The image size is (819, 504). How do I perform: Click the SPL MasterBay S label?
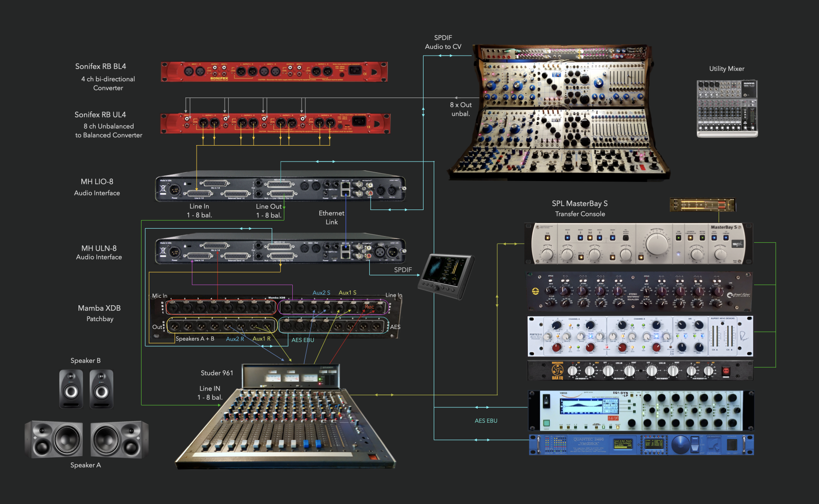579,203
